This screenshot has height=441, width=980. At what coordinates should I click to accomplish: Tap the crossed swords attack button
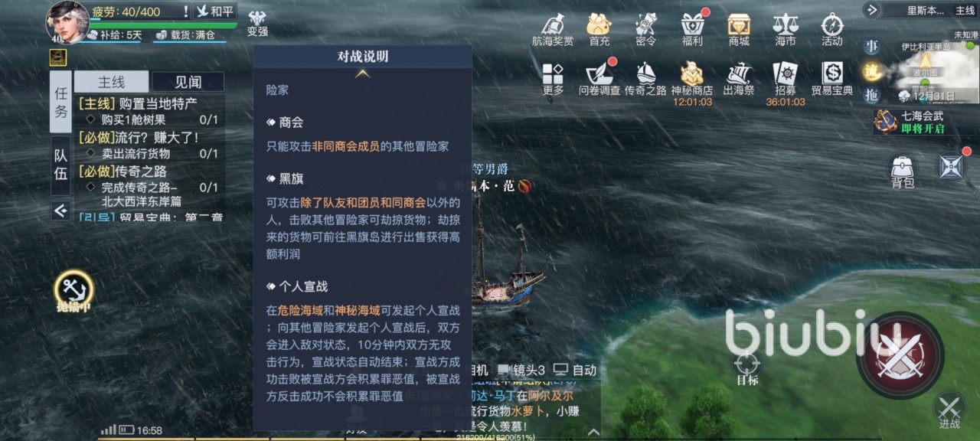pyautogui.click(x=900, y=355)
